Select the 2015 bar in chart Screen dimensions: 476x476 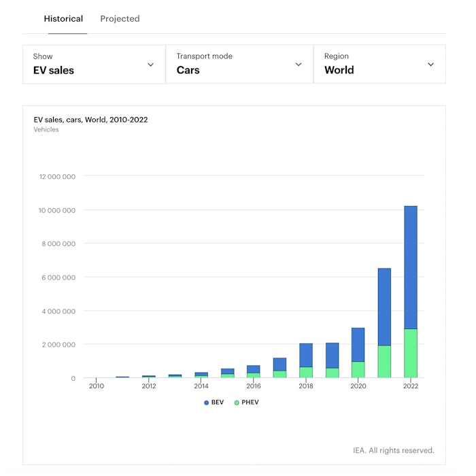tap(227, 373)
